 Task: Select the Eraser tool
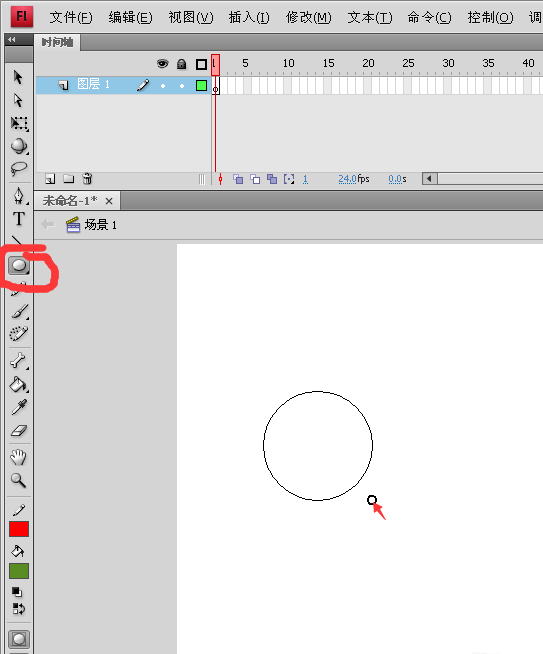tap(19, 430)
